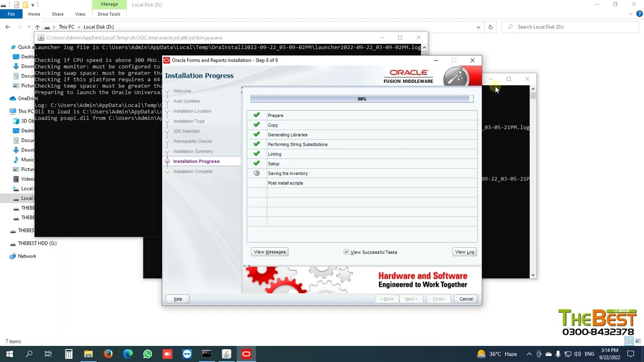This screenshot has width=644, height=362.
Task: Launch Calculator from the taskbar
Action: (x=68, y=354)
